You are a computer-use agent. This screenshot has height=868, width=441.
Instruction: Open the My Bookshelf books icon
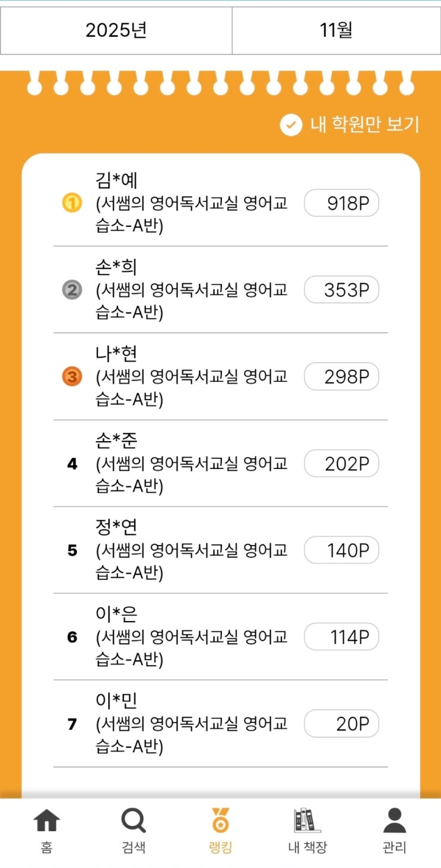pyautogui.click(x=307, y=821)
